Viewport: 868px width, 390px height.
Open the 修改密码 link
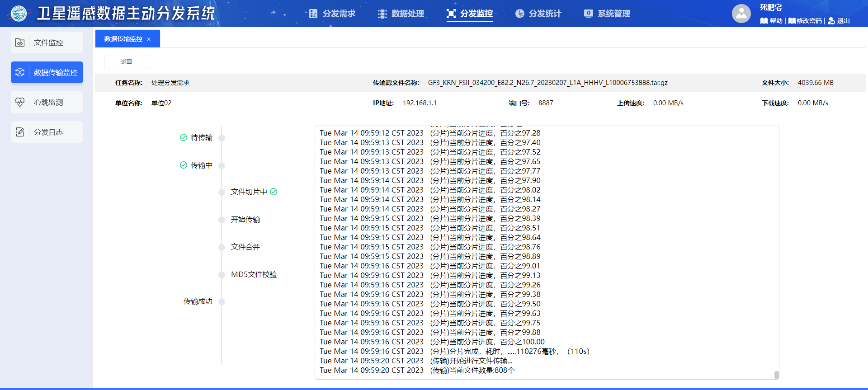point(809,21)
